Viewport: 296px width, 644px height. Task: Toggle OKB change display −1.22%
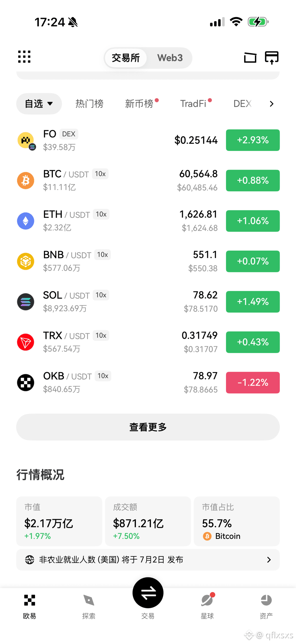coord(253,382)
